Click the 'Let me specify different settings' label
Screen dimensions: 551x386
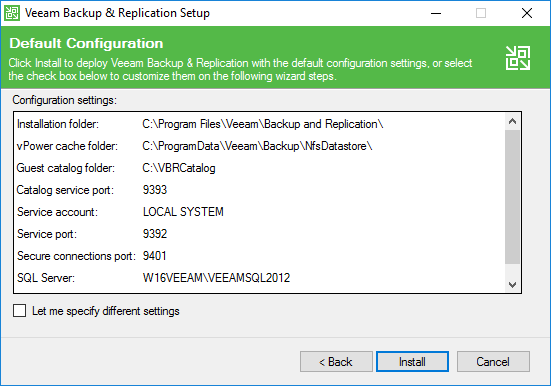pos(106,311)
